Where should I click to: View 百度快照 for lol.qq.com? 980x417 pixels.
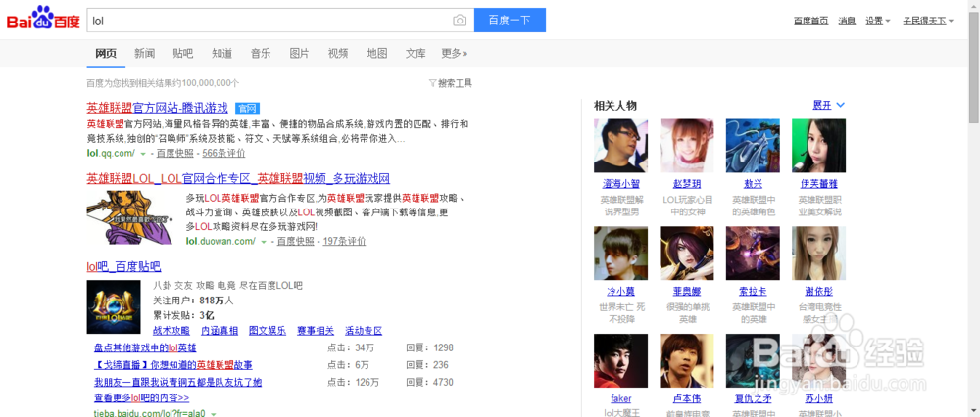click(174, 153)
